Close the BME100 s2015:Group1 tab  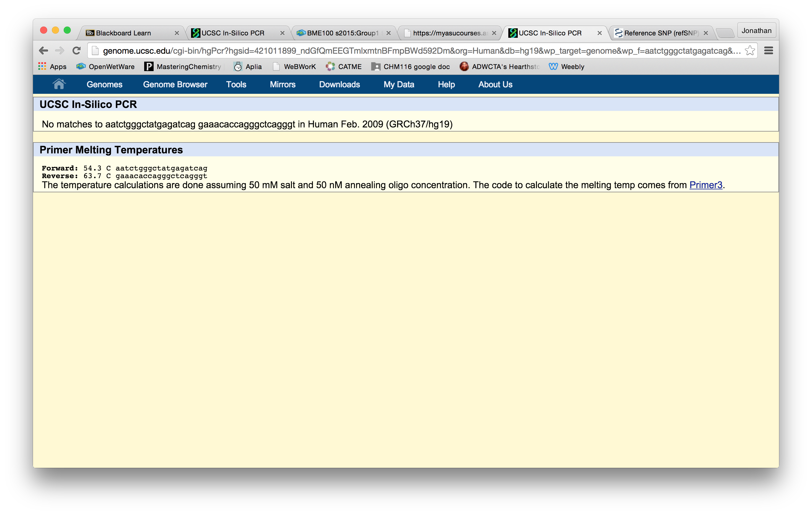pyautogui.click(x=389, y=33)
